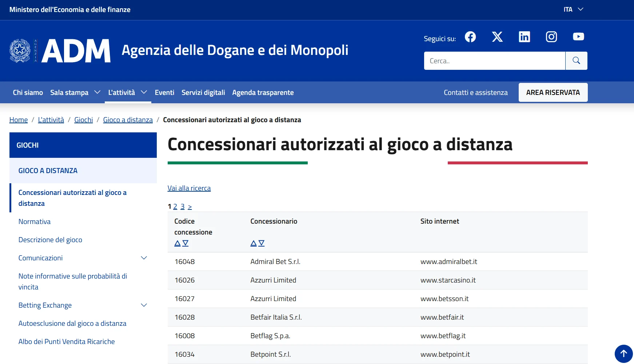
Task: Click the Sito internet column header
Action: [440, 221]
